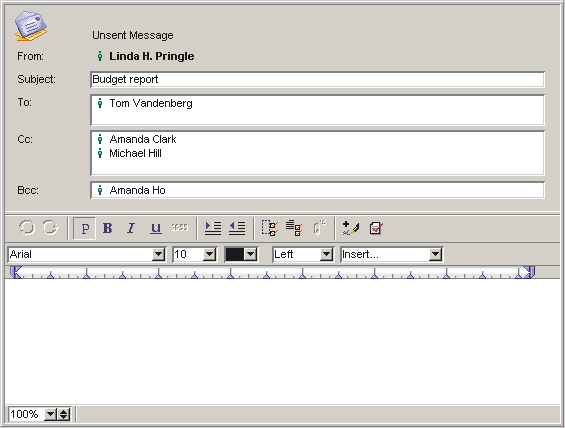Click the select-all checklist icon
This screenshot has height=428, width=565.
coord(270,228)
